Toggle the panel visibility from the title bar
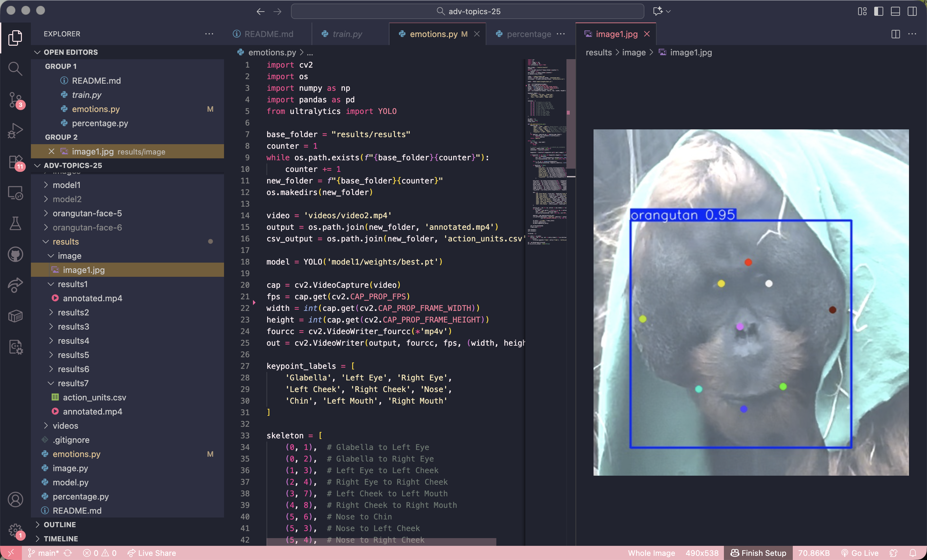Screen dimensions: 927x560 tap(895, 11)
